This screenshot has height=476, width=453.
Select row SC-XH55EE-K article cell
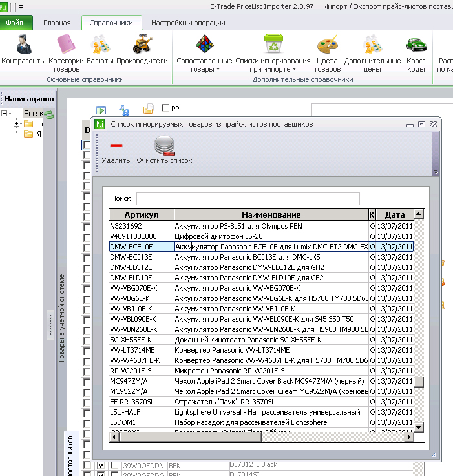point(142,340)
